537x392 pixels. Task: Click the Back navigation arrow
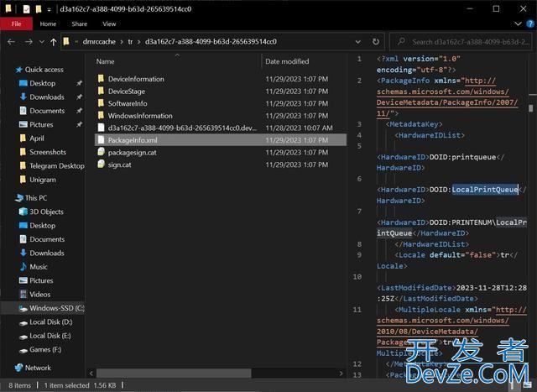12,41
